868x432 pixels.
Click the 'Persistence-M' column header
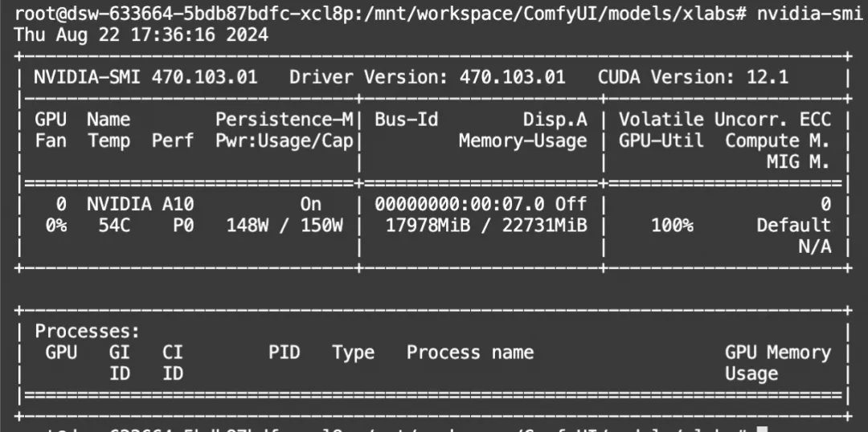(284, 120)
